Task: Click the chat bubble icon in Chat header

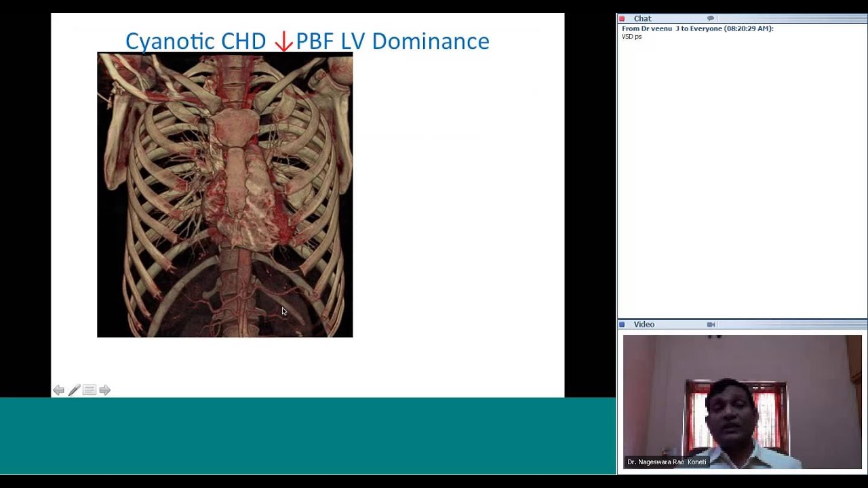Action: (x=711, y=18)
